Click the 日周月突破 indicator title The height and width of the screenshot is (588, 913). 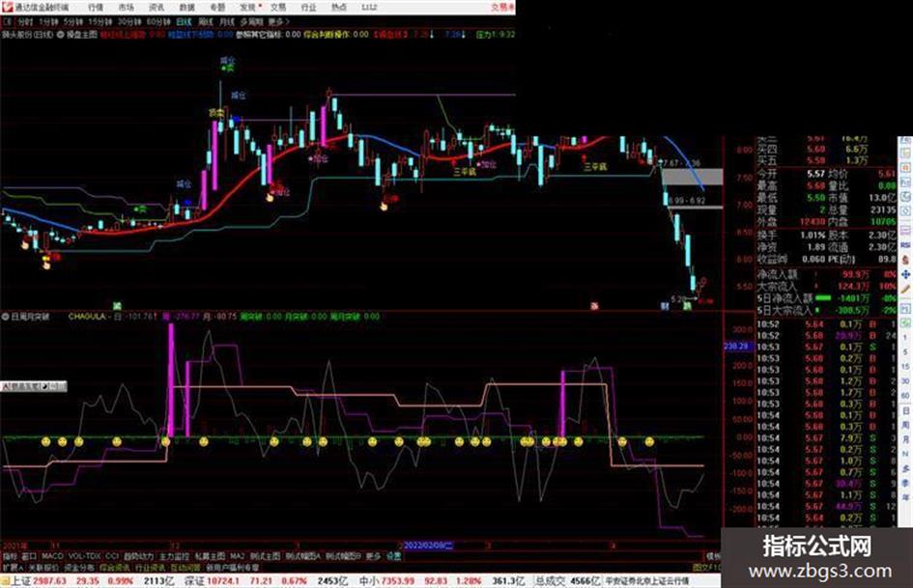pos(30,317)
